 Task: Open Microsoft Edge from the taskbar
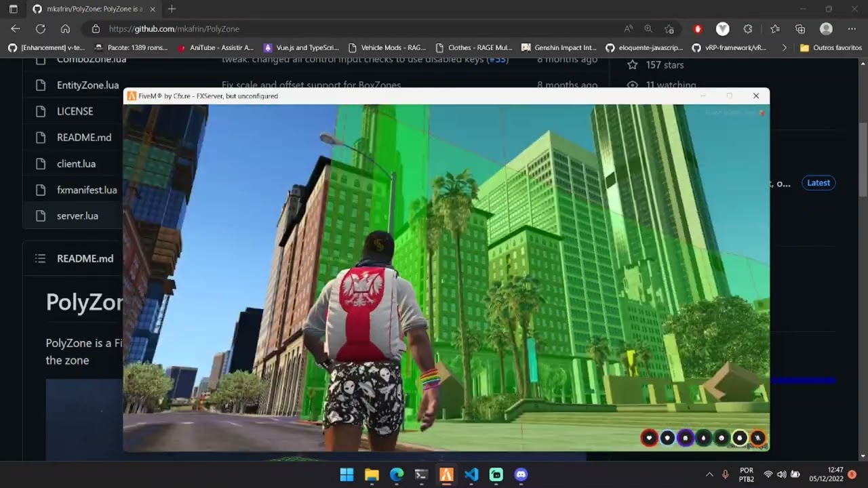[397, 474]
